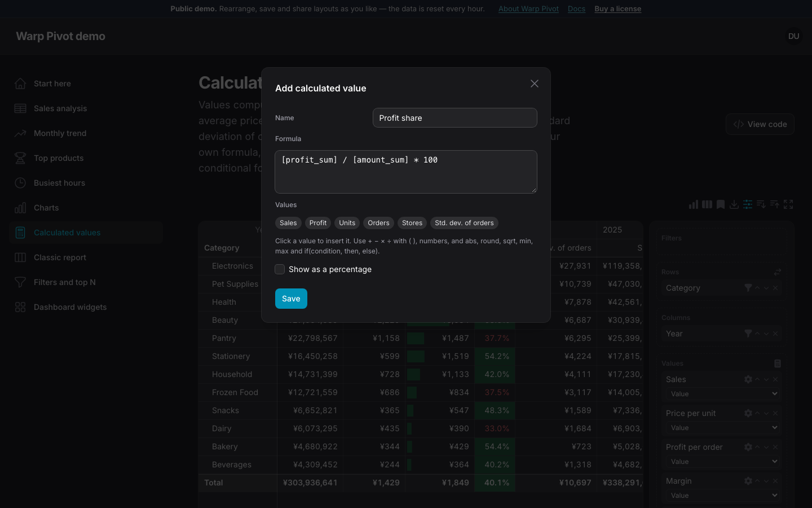
Task: Open the Classic report page
Action: pyautogui.click(x=86, y=257)
